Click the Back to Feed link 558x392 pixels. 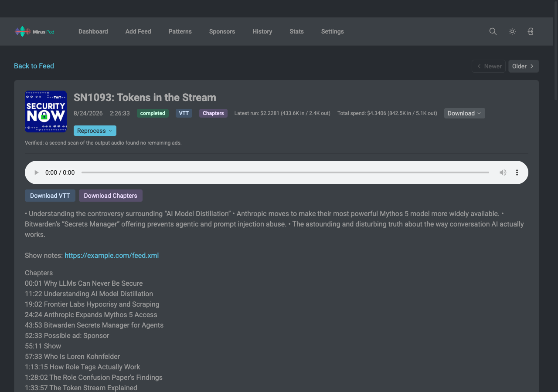pos(34,66)
